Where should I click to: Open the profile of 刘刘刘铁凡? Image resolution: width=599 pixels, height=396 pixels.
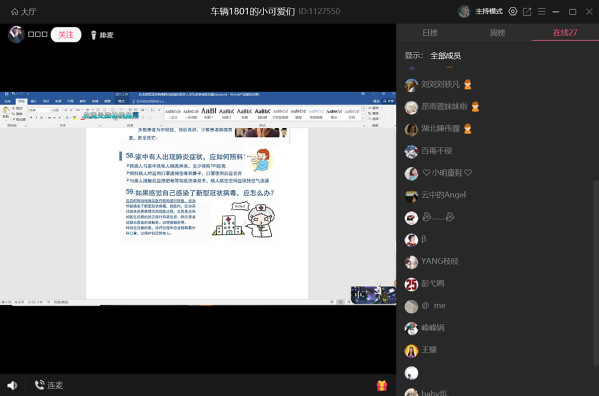[x=440, y=84]
